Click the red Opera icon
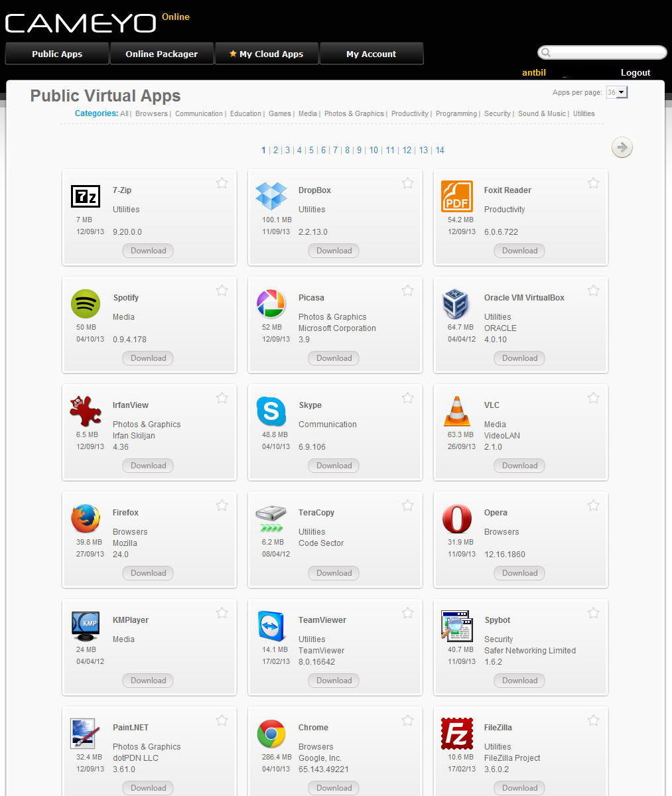Image resolution: width=672 pixels, height=796 pixels. coord(456,519)
